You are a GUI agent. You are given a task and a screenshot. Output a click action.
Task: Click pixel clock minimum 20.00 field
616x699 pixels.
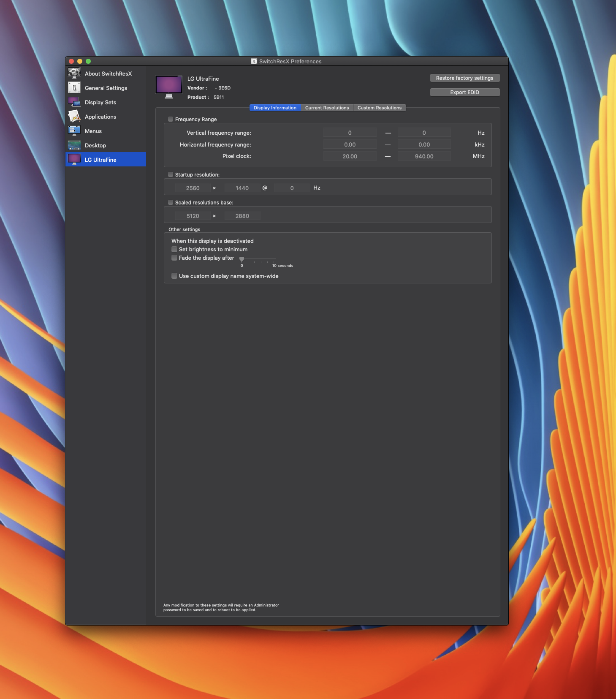pyautogui.click(x=350, y=156)
